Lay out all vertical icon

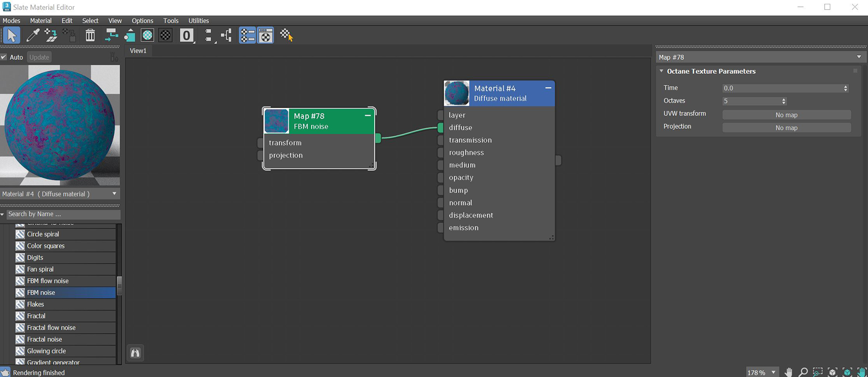pyautogui.click(x=208, y=35)
